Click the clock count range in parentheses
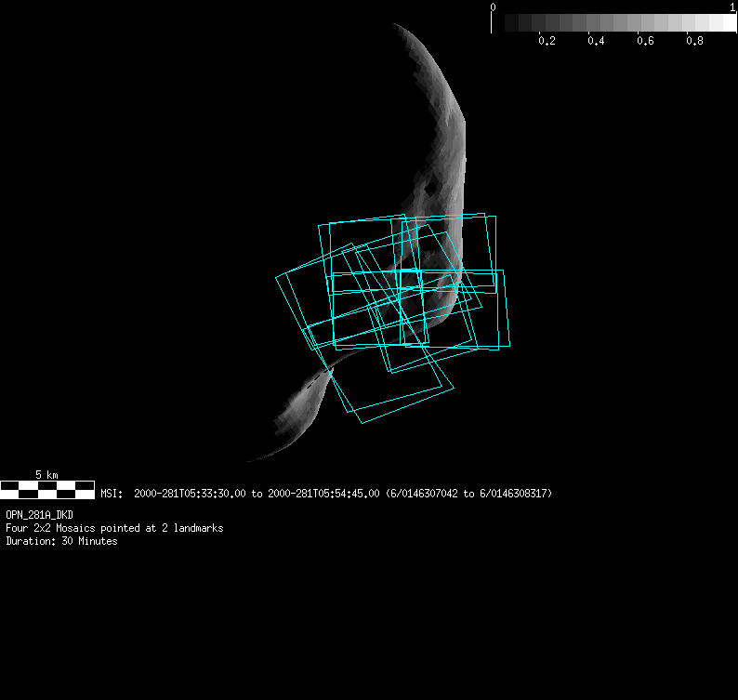738x700 pixels. [469, 494]
